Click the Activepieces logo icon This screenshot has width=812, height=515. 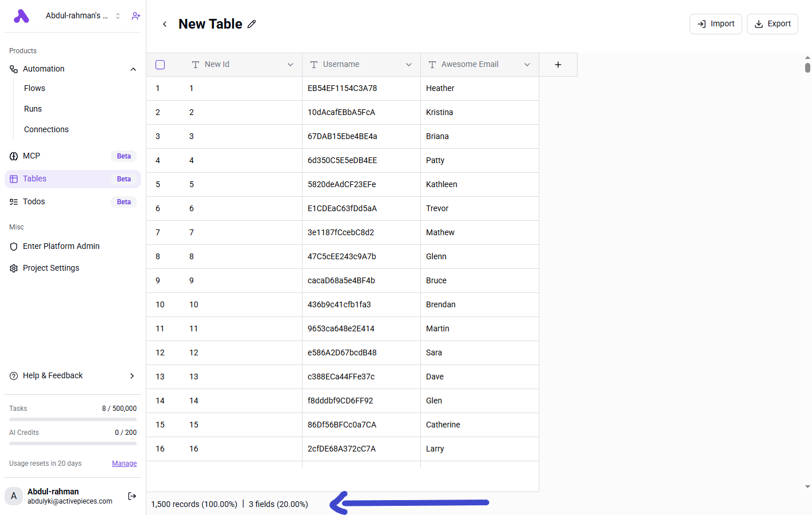tap(21, 16)
